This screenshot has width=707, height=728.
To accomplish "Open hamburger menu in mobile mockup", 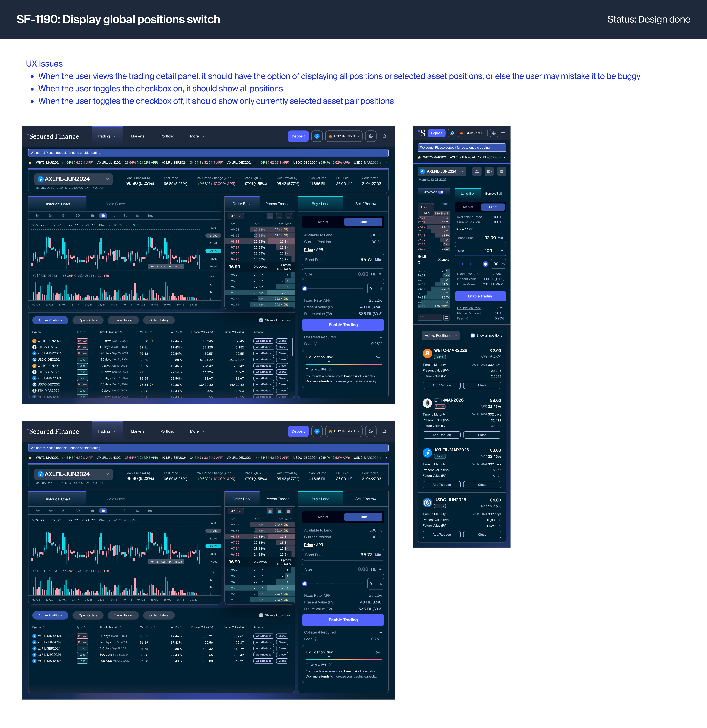I will 503,133.
